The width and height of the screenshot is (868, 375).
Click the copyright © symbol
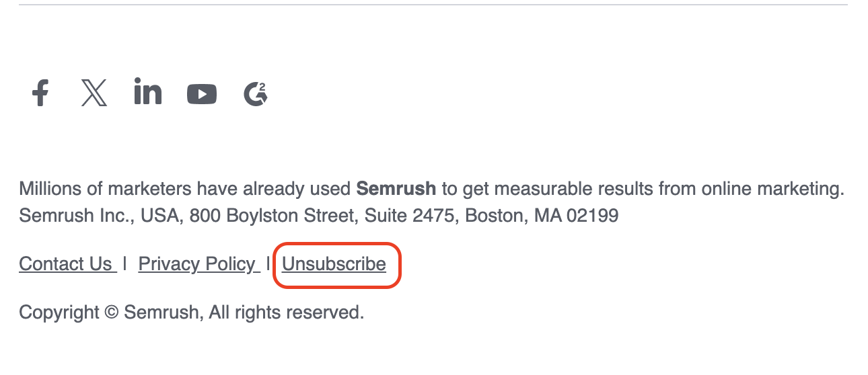[112, 312]
